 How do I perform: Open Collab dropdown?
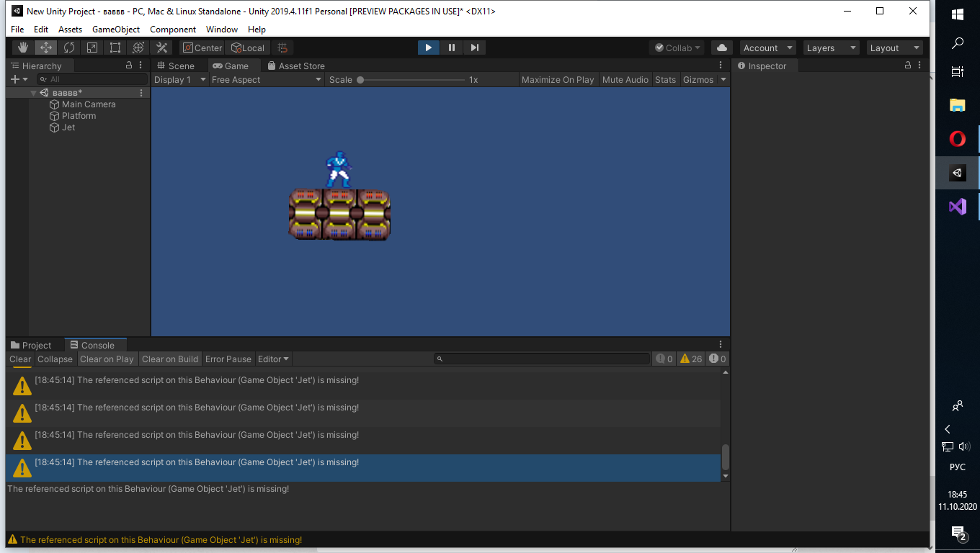click(x=678, y=48)
